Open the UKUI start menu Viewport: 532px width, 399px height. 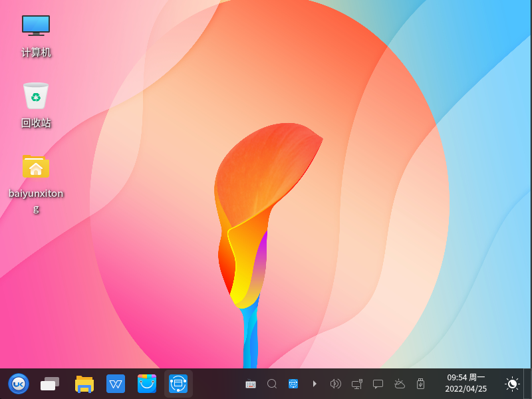[19, 384]
